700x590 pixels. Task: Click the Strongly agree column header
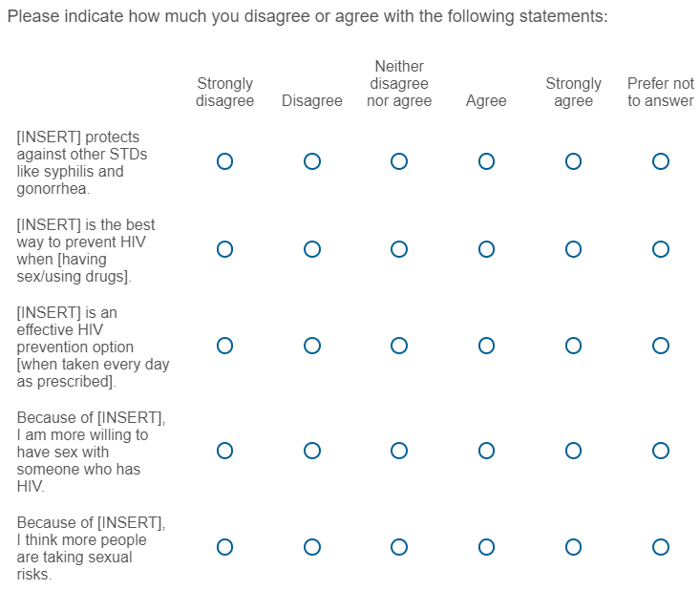coord(573,92)
